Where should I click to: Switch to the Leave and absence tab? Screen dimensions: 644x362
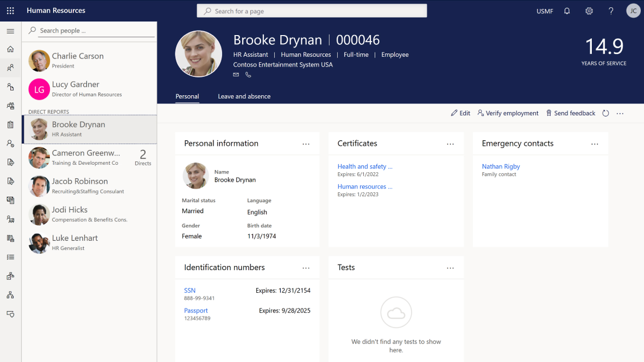point(244,96)
